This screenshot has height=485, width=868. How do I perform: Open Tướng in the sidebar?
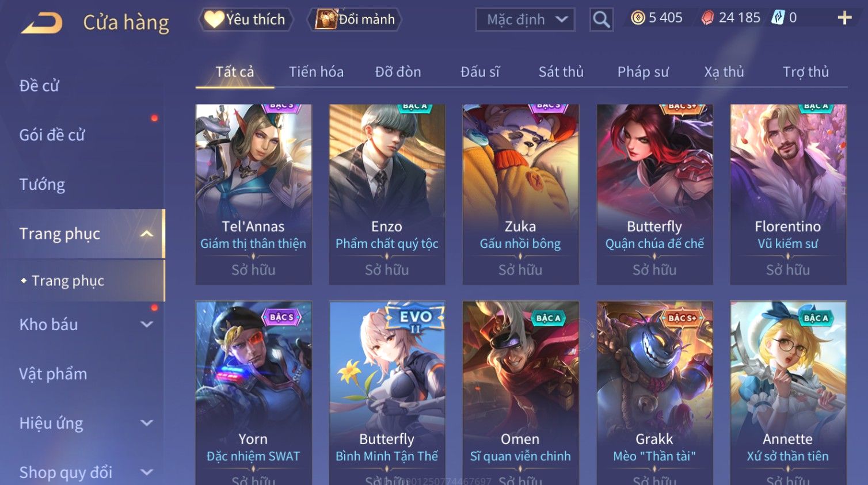point(42,185)
